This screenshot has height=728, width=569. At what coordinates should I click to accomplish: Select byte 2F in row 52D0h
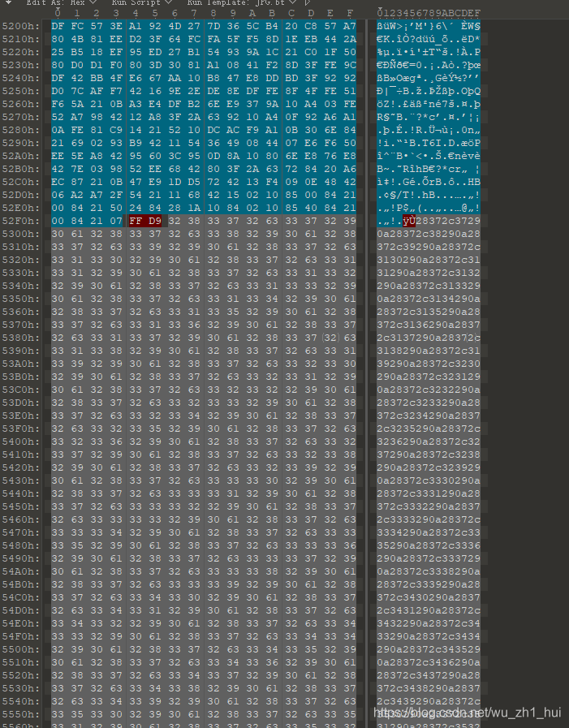(x=116, y=195)
